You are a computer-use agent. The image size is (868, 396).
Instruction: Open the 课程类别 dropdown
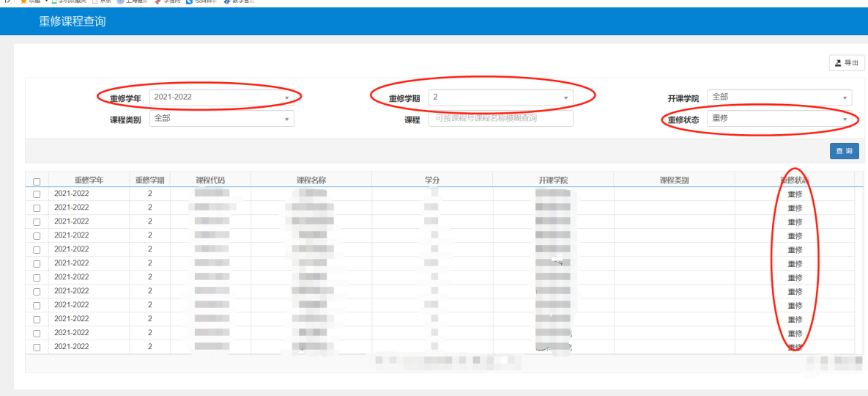(x=221, y=118)
